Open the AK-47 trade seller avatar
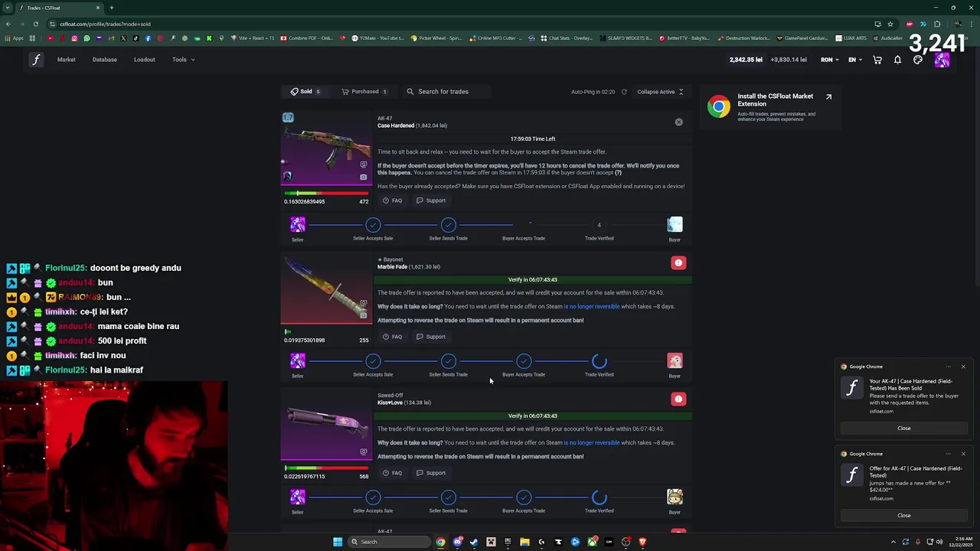980x551 pixels. 298,224
